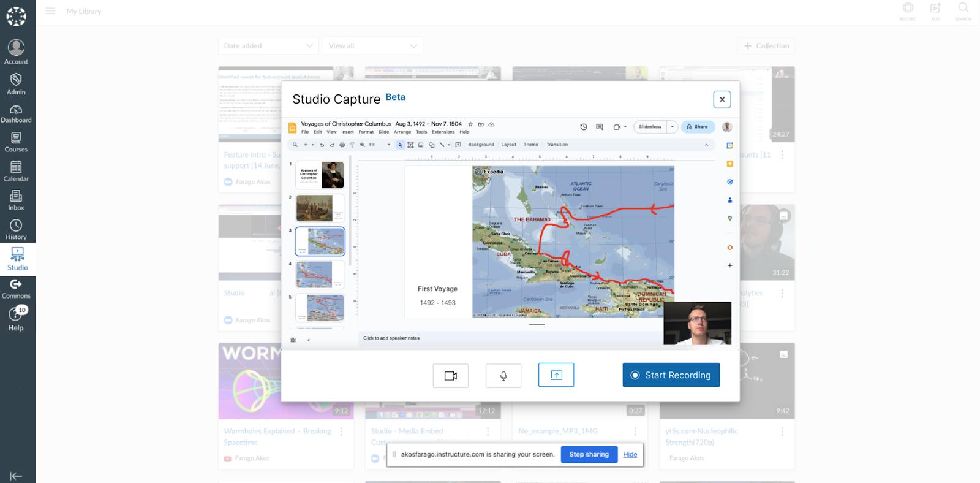This screenshot has height=483, width=980.
Task: Click the Hide link in the share bar
Action: [x=630, y=454]
